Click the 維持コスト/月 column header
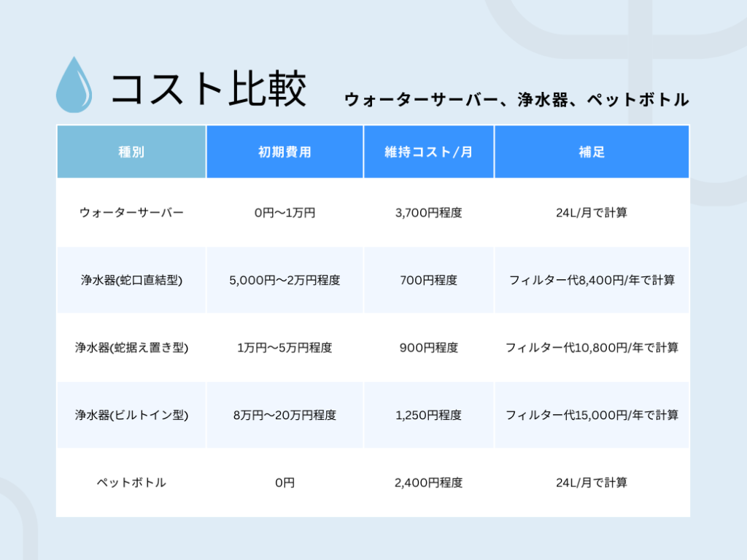The width and height of the screenshot is (747, 560). click(x=429, y=152)
